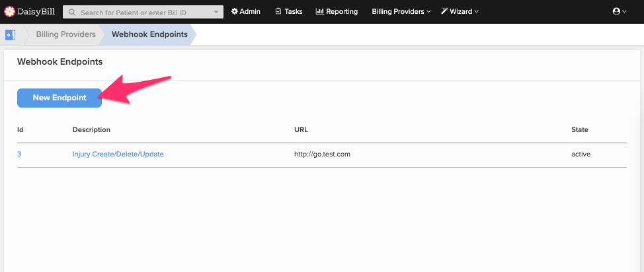Screen dimensions: 644x272
Task: Click the URL column header
Action: click(x=301, y=129)
